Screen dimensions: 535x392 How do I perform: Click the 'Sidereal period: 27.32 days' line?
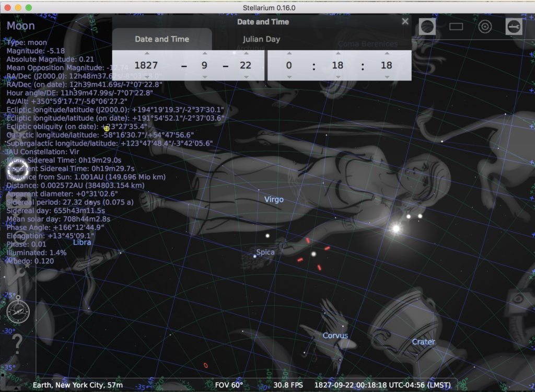pyautogui.click(x=70, y=202)
